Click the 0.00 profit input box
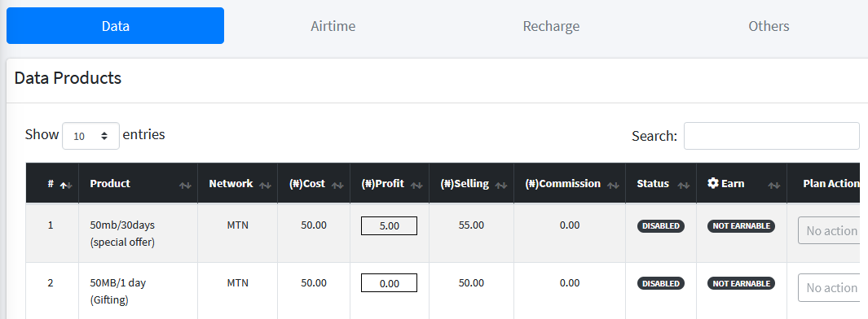The height and width of the screenshot is (319, 868). pos(389,283)
